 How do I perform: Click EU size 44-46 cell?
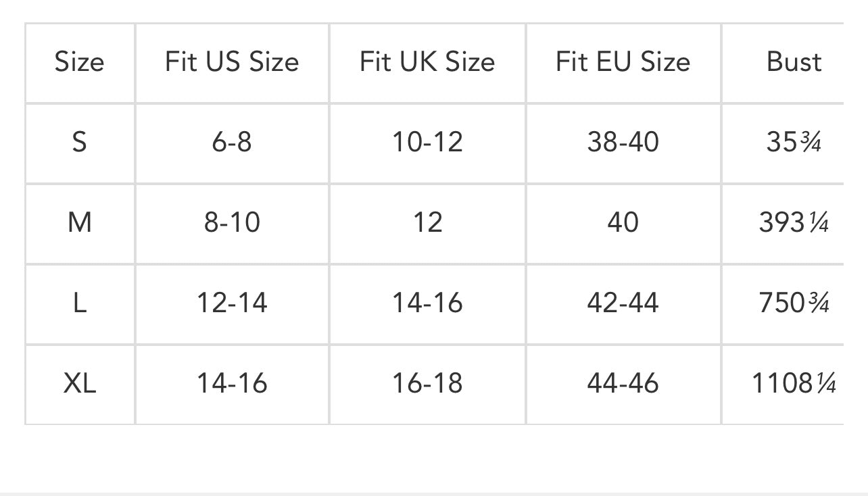tap(623, 384)
